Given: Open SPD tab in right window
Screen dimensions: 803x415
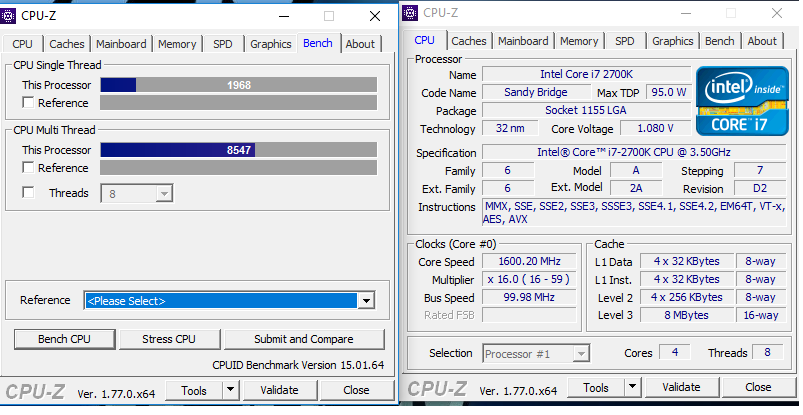Looking at the screenshot, I should 625,41.
